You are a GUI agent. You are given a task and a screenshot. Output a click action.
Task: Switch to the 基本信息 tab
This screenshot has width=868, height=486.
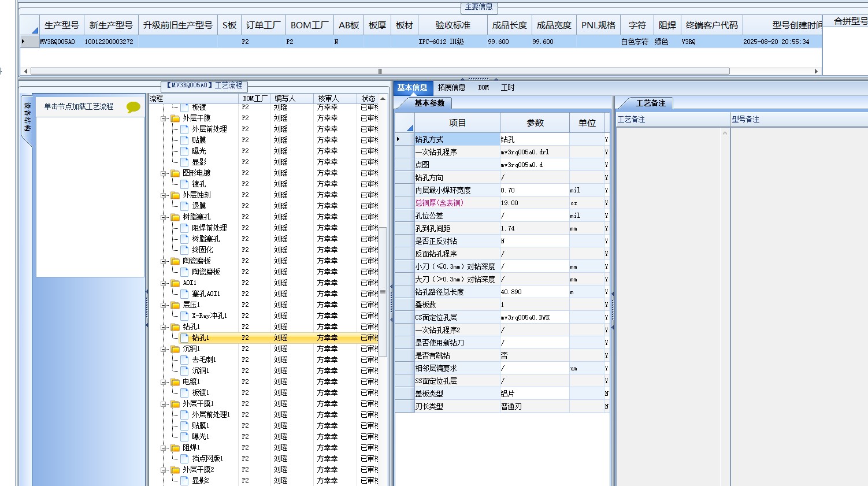click(x=412, y=88)
